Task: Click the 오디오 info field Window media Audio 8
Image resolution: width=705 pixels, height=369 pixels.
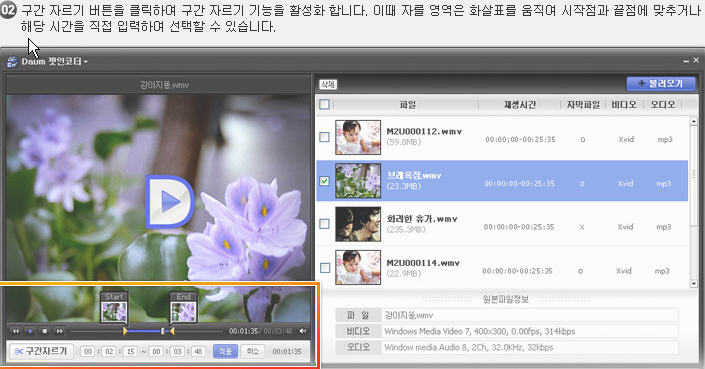Action: [530, 347]
